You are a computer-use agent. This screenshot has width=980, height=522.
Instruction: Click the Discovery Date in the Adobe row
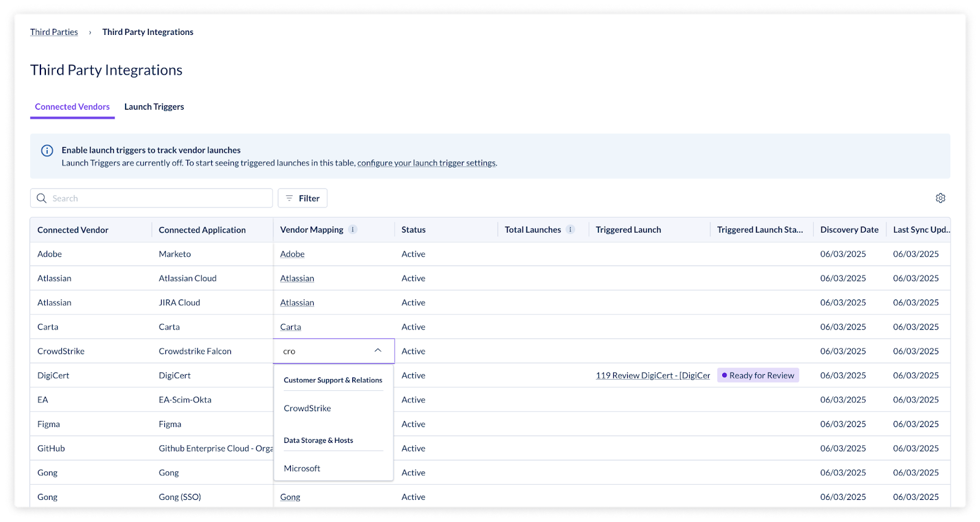pyautogui.click(x=843, y=254)
